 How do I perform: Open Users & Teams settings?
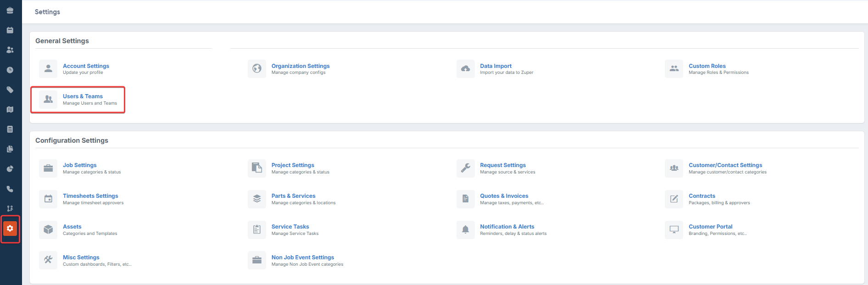[x=83, y=96]
